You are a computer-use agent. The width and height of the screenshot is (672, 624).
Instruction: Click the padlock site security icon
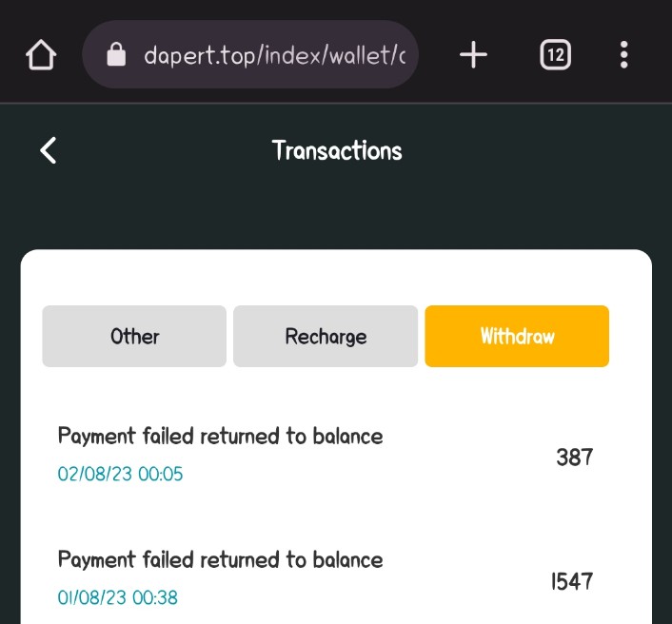point(116,55)
